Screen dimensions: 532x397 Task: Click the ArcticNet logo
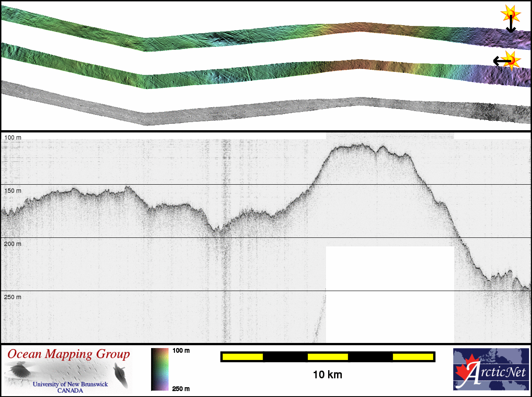click(491, 369)
